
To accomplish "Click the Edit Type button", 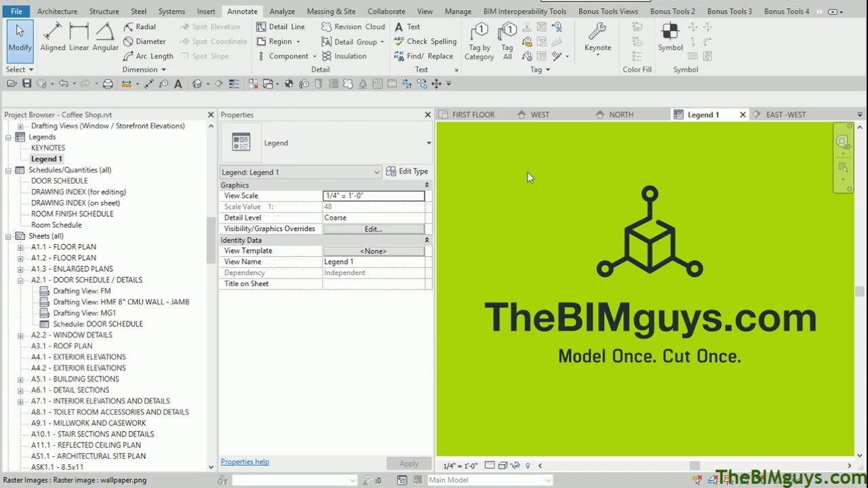I will pyautogui.click(x=407, y=171).
